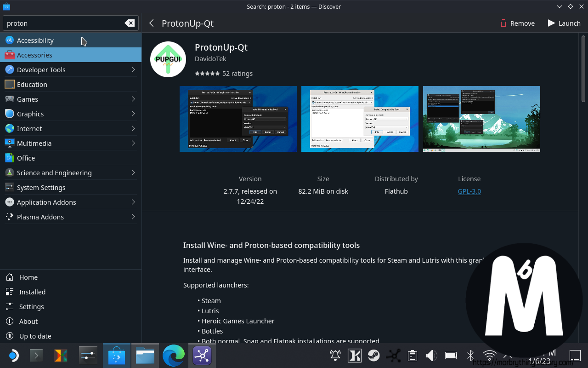Open the Dolphin file manager taskbar icon
Viewport: 588px width, 368px height.
(x=145, y=356)
